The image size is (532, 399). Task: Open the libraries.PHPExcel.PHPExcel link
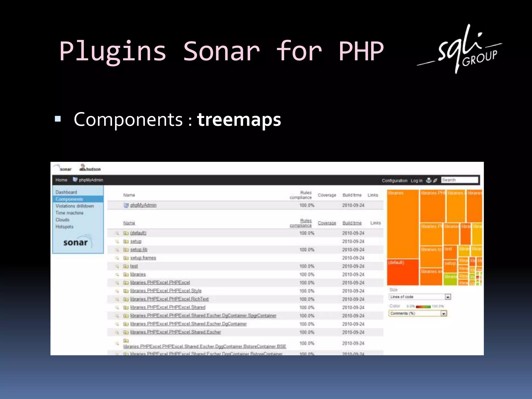pos(160,283)
